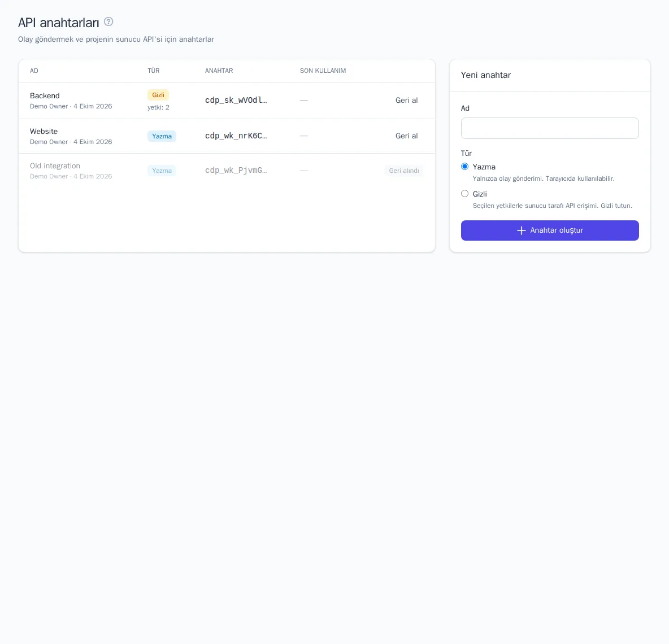Click the Old integration key name
Image resolution: width=669 pixels, height=644 pixels.
[55, 166]
